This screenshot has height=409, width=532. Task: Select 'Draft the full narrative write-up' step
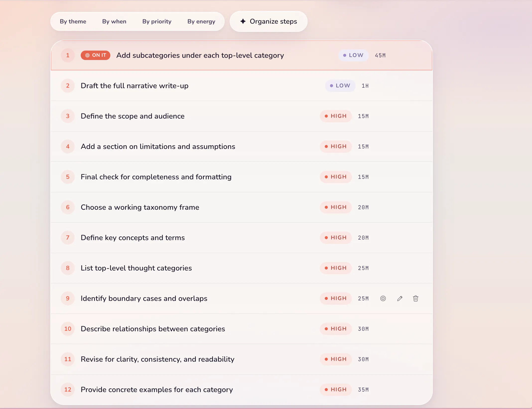click(x=134, y=86)
